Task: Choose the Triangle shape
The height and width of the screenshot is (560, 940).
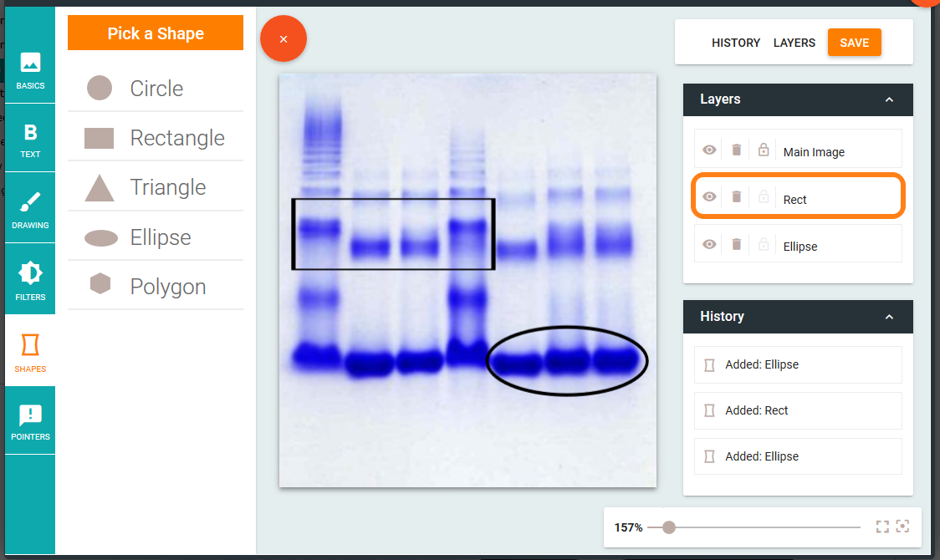Action: 156,187
